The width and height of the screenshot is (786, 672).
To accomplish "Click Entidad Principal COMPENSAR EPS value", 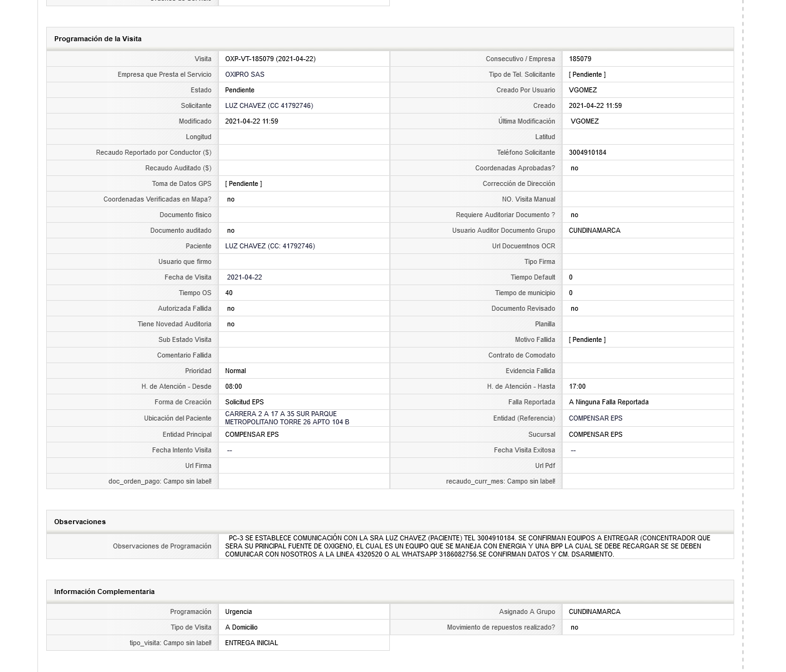I will [252, 434].
